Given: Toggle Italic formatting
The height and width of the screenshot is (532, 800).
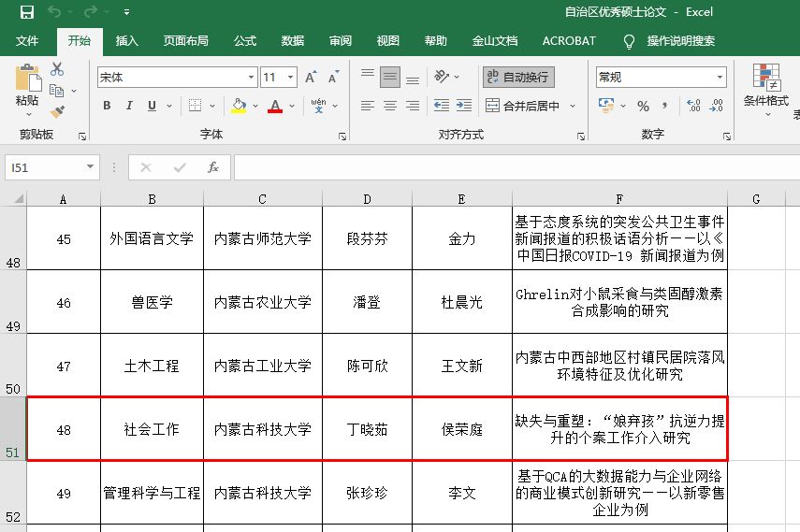Looking at the screenshot, I should pos(129,106).
